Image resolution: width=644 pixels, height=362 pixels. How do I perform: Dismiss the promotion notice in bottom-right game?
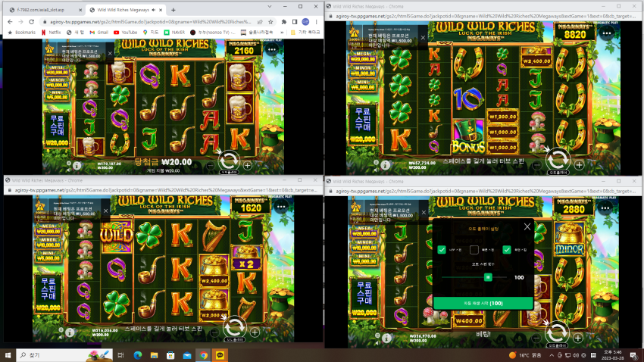click(x=424, y=212)
